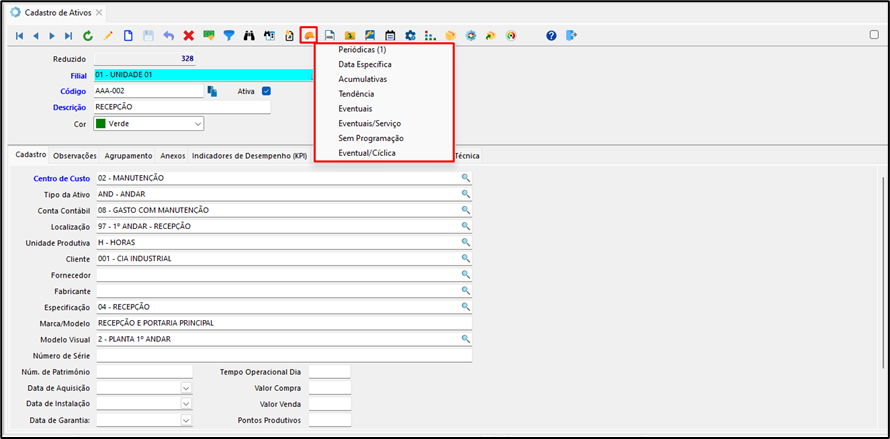
Task: Click the copy icon beside Código field
Action: pos(212,91)
